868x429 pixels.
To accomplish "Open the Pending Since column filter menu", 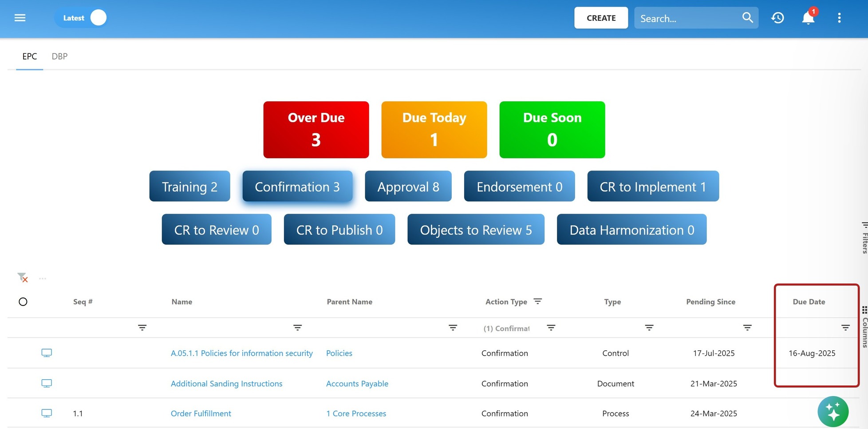I will pos(747,328).
